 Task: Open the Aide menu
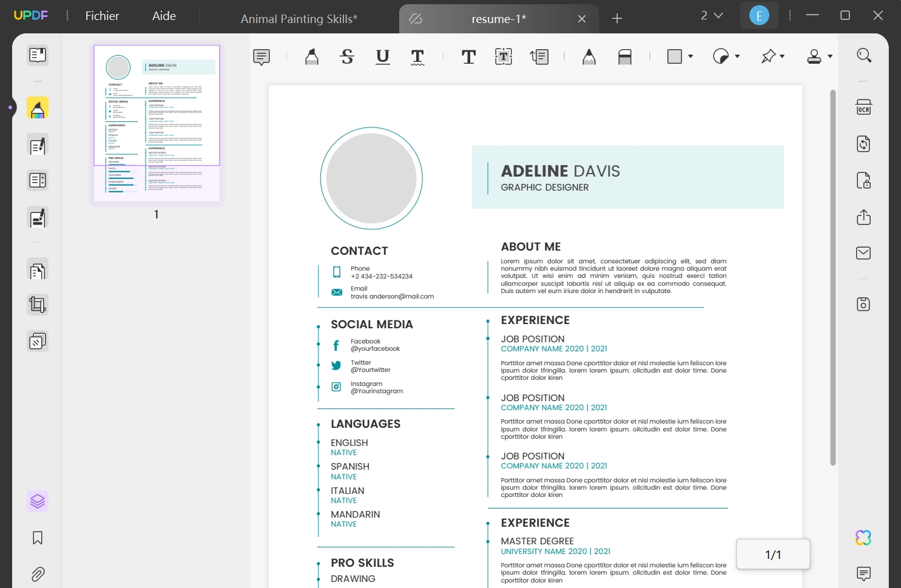[164, 16]
